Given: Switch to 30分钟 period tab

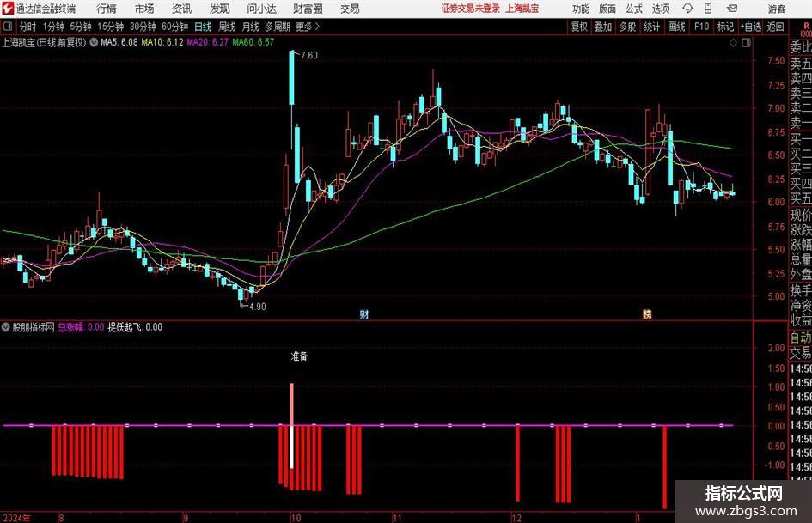Looking at the screenshot, I should (143, 27).
